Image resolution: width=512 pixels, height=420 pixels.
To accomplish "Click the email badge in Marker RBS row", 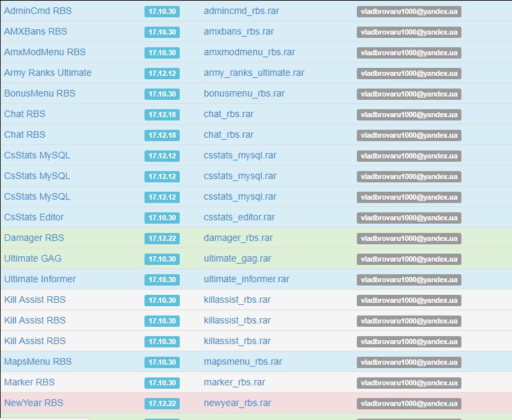I will point(409,383).
